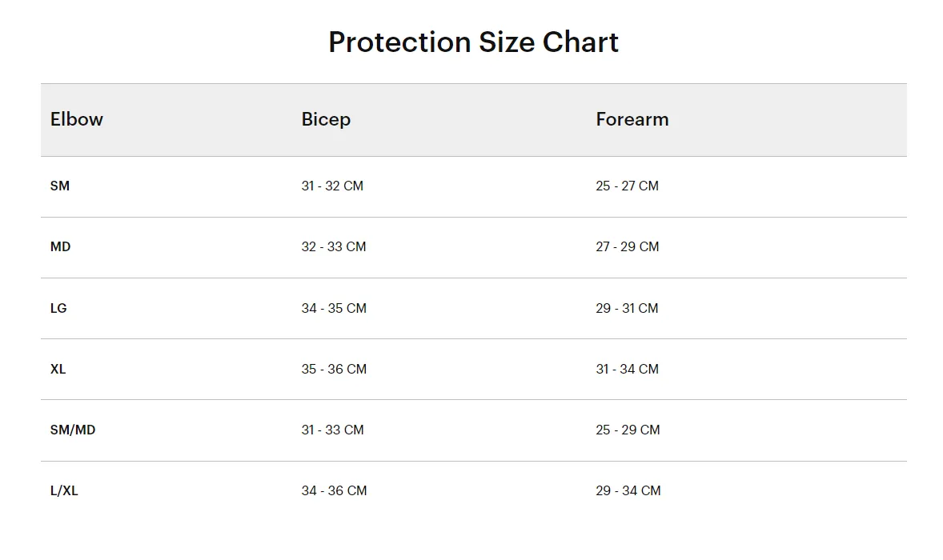This screenshot has height=560, width=943.
Task: Click the LG size row label
Action: point(58,308)
